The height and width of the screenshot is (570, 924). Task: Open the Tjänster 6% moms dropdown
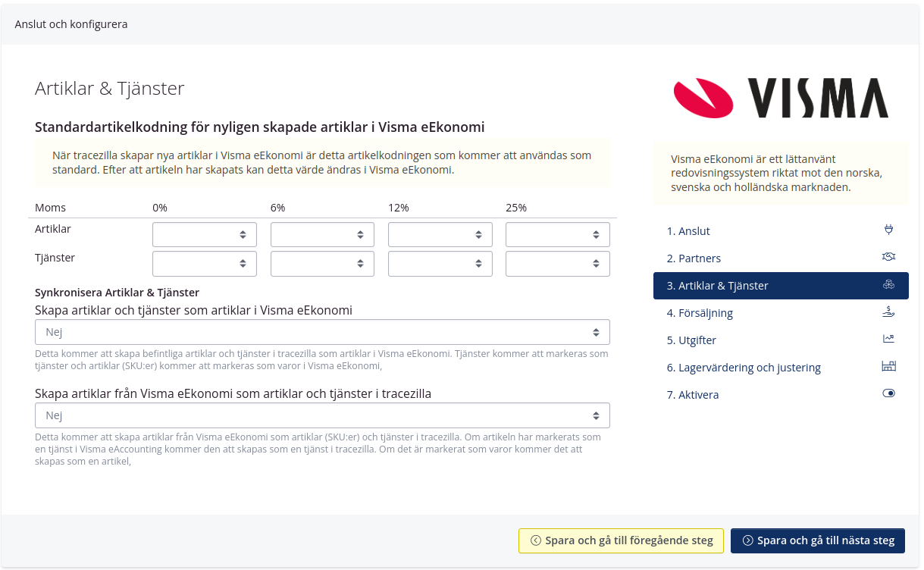tap(322, 264)
